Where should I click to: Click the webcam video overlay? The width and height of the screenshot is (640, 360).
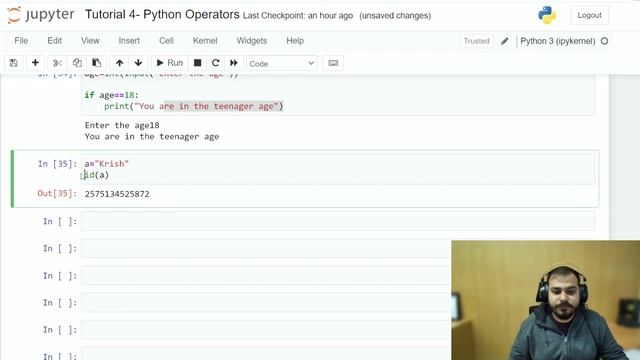pos(546,300)
